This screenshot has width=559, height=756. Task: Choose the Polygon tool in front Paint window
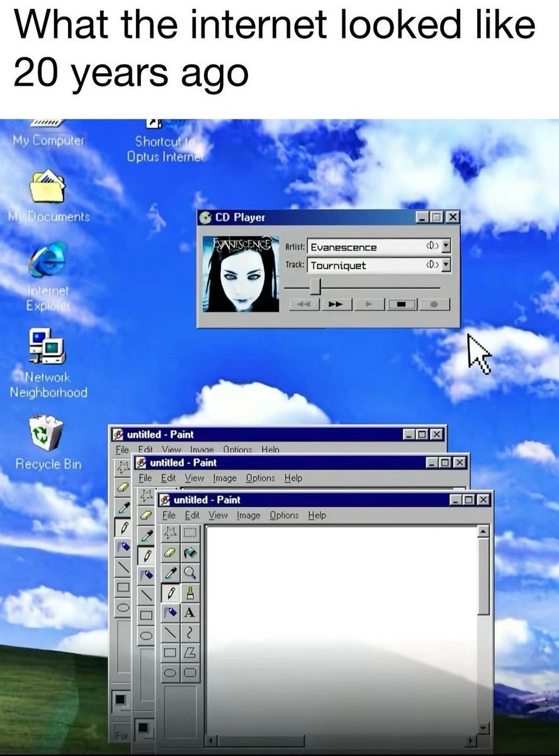pyautogui.click(x=190, y=652)
